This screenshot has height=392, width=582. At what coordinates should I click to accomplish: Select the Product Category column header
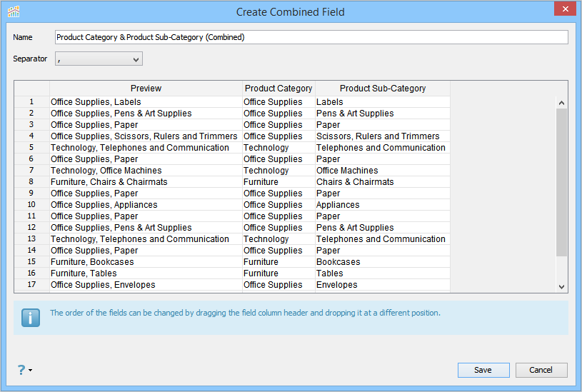pos(279,89)
